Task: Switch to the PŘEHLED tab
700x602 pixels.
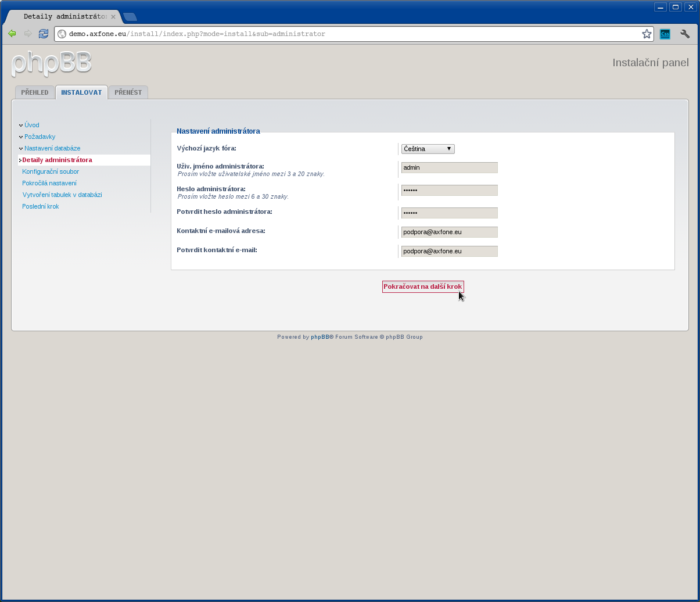Action: point(34,92)
